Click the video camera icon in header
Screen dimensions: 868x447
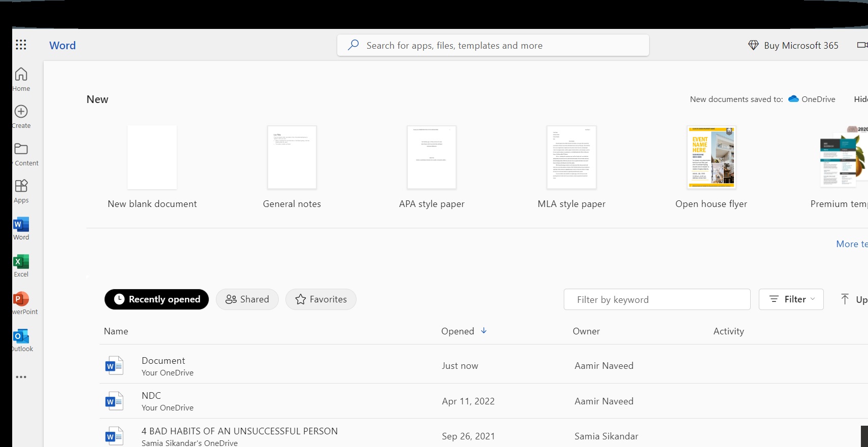(862, 45)
